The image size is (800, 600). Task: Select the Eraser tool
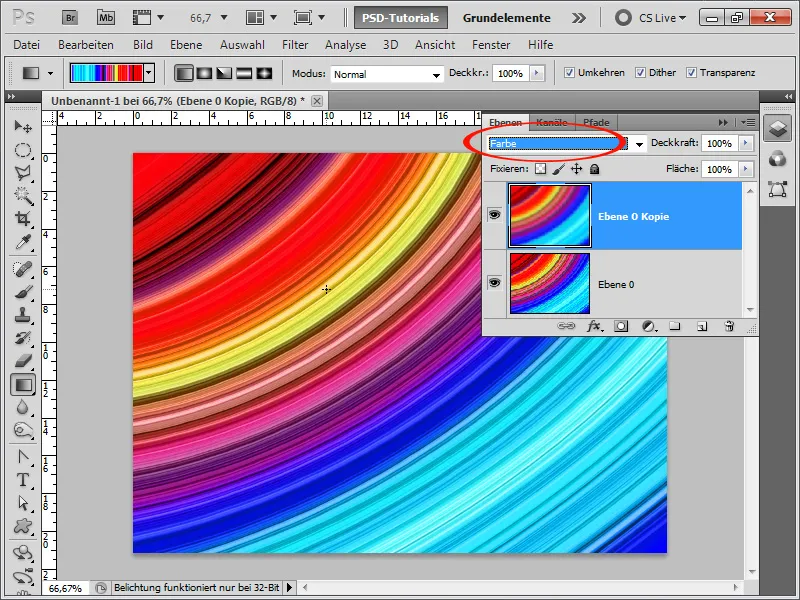(x=23, y=361)
